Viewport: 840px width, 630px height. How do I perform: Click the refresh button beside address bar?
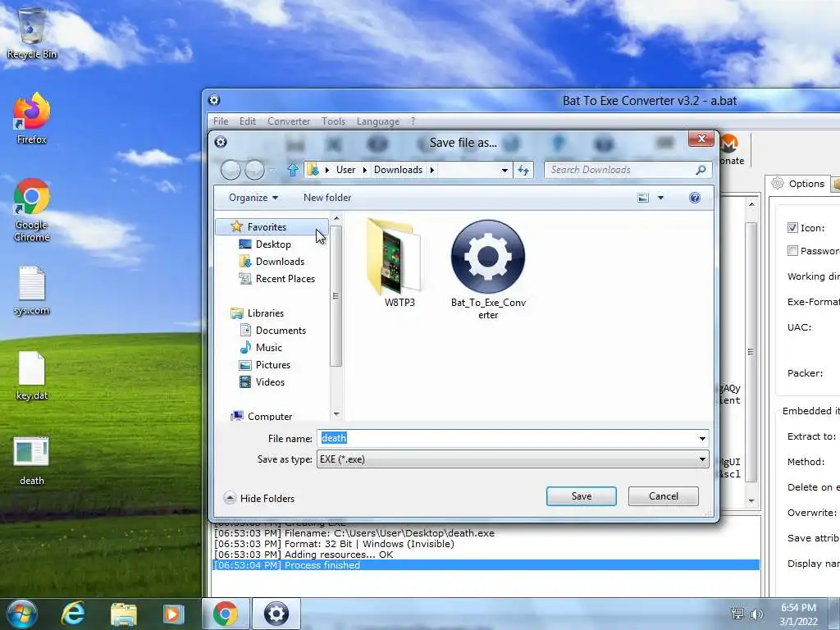(x=523, y=170)
